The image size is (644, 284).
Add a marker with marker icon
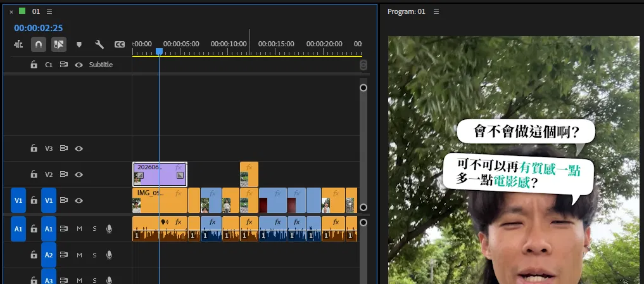(x=79, y=44)
